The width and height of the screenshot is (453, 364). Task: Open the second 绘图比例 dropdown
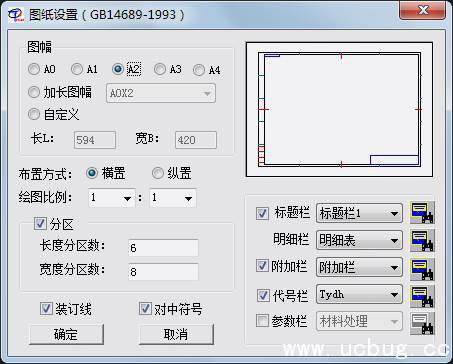pyautogui.click(x=173, y=198)
